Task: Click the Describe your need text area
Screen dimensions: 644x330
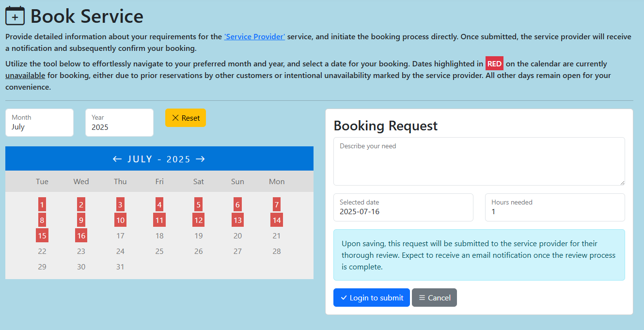Action: tap(479, 161)
